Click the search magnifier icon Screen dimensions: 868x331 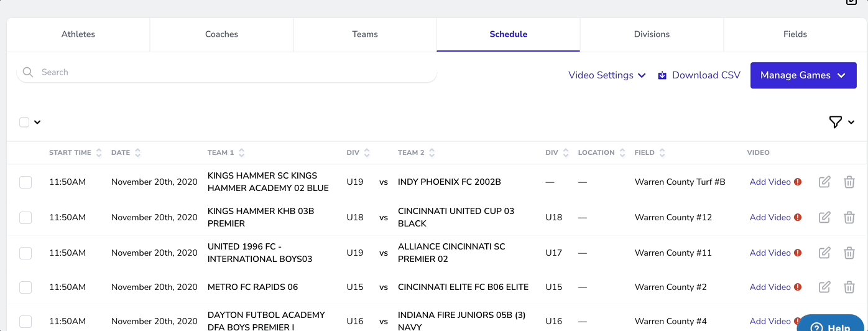point(28,72)
